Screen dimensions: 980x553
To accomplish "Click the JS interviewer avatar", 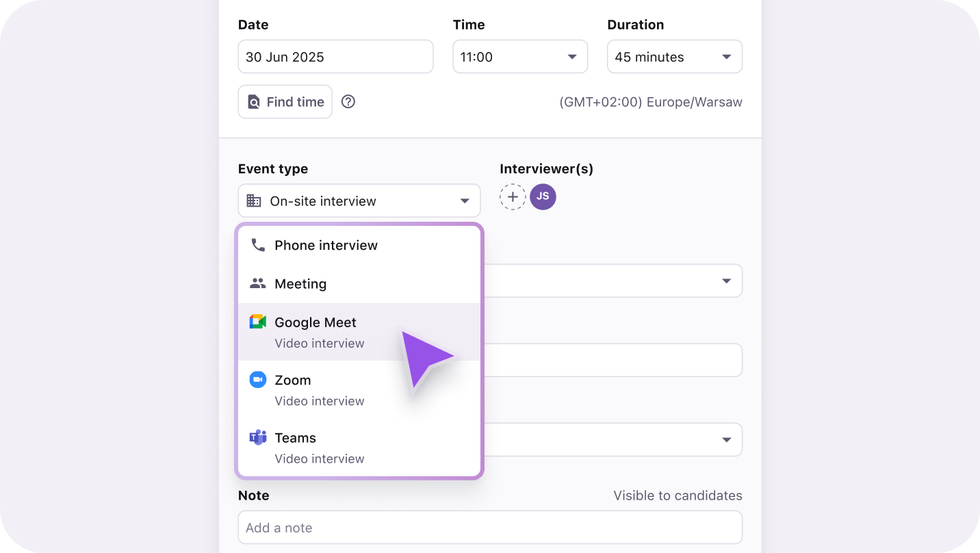I will (x=543, y=196).
